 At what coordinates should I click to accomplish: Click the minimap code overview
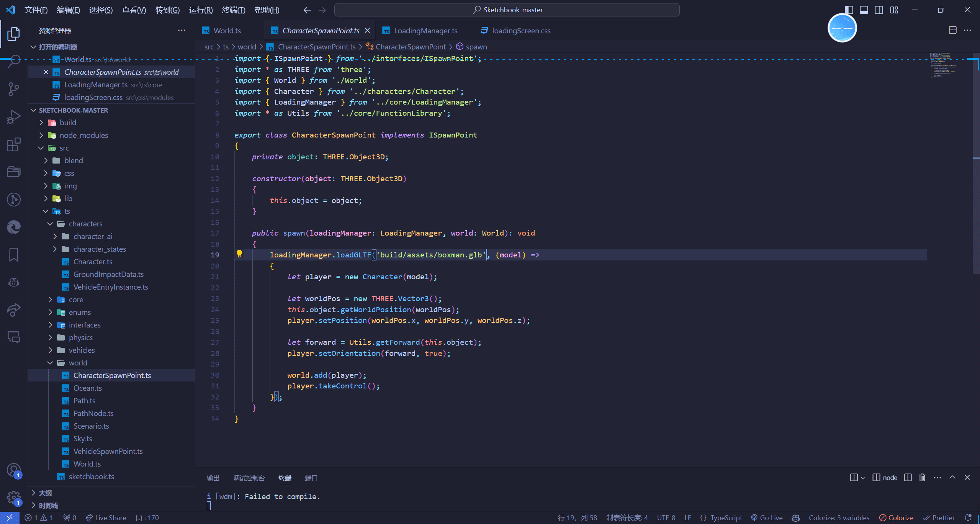click(944, 65)
